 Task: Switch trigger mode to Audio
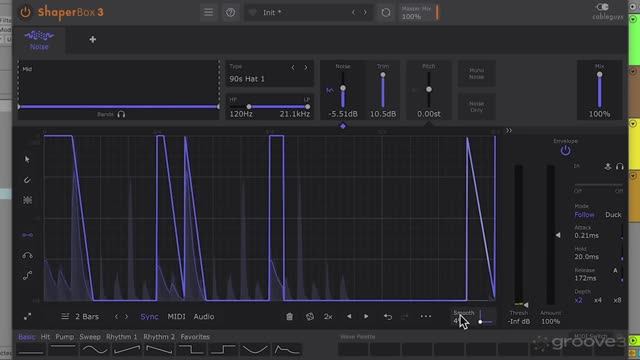204,316
